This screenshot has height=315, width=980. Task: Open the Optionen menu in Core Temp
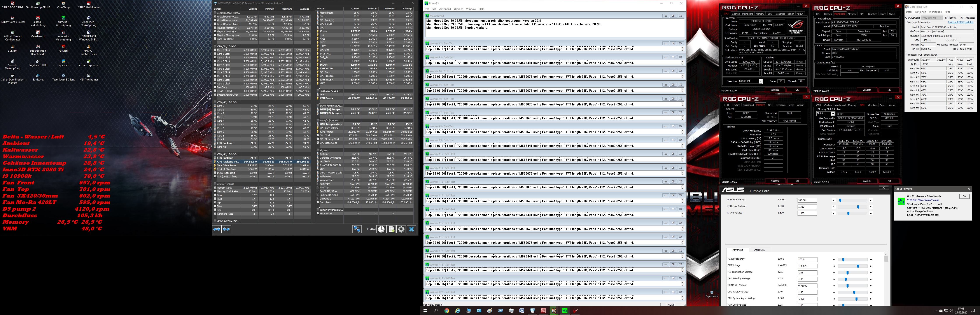coord(920,12)
